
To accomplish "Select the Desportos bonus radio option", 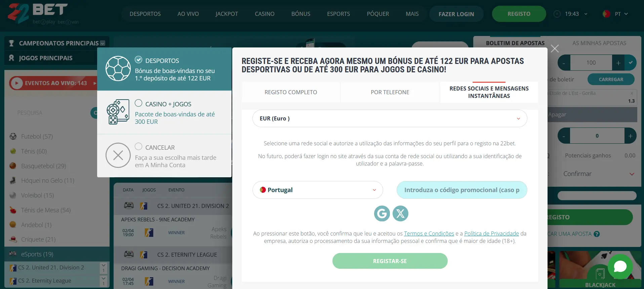I will [138, 60].
